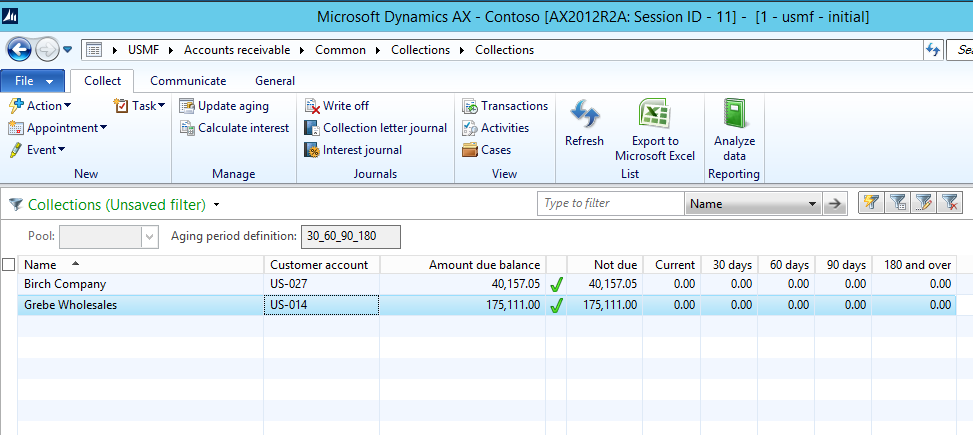
Task: Open the Name filter field dropdown
Action: click(812, 204)
